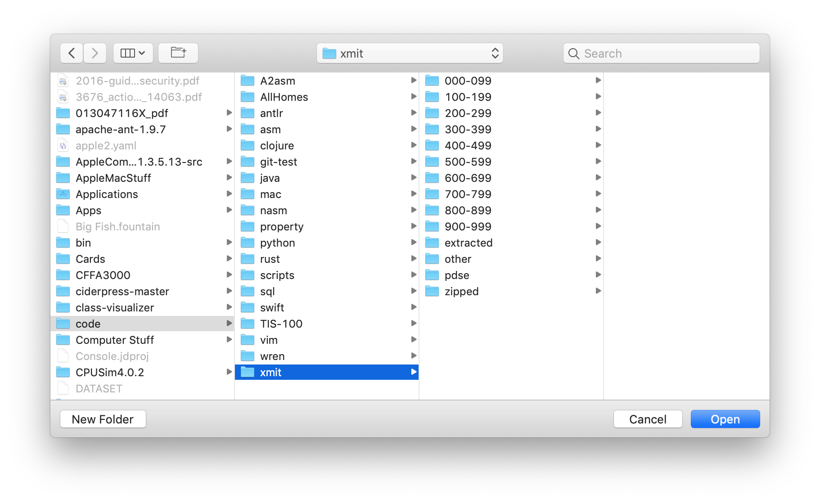Viewport: 820px width, 504px height.
Task: Click the new folder toolbar icon
Action: [x=178, y=53]
